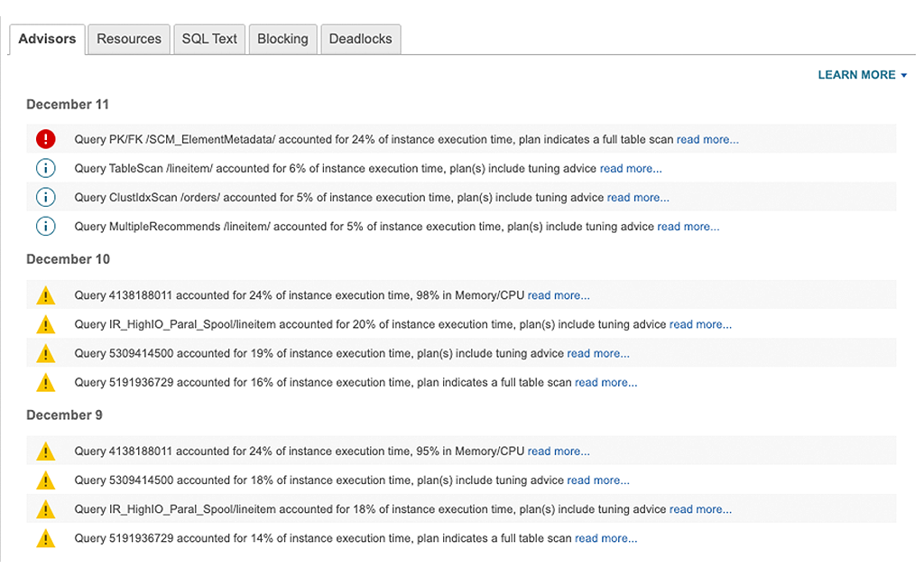This screenshot has width=924, height=578.
Task: Open read more for Query 5309414500 under December 10
Action: tap(598, 353)
